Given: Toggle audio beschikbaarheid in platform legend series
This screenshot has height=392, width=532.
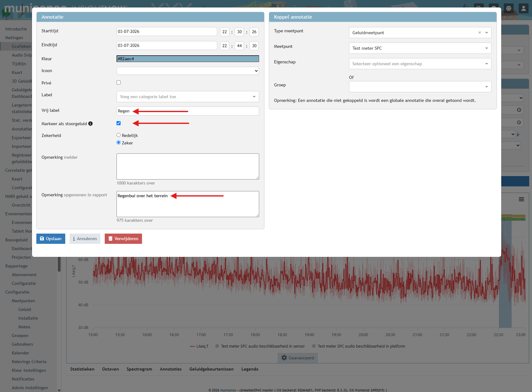Looking at the screenshot, I should click(x=359, y=346).
